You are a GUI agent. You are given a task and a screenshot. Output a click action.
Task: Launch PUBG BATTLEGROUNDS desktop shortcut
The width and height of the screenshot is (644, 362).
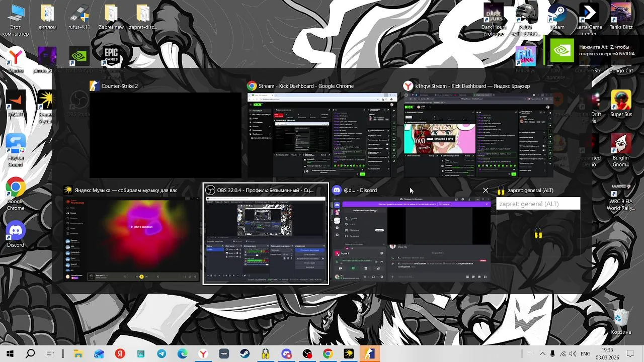(525, 20)
